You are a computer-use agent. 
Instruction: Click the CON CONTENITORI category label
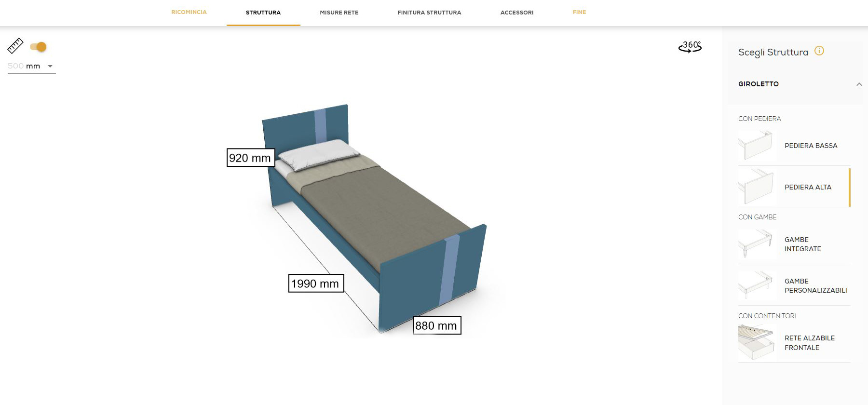tap(767, 316)
